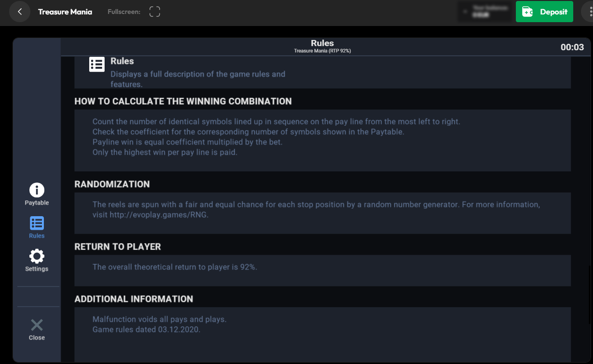Image resolution: width=593 pixels, height=364 pixels.
Task: Click the Return to Player heading
Action: (118, 247)
